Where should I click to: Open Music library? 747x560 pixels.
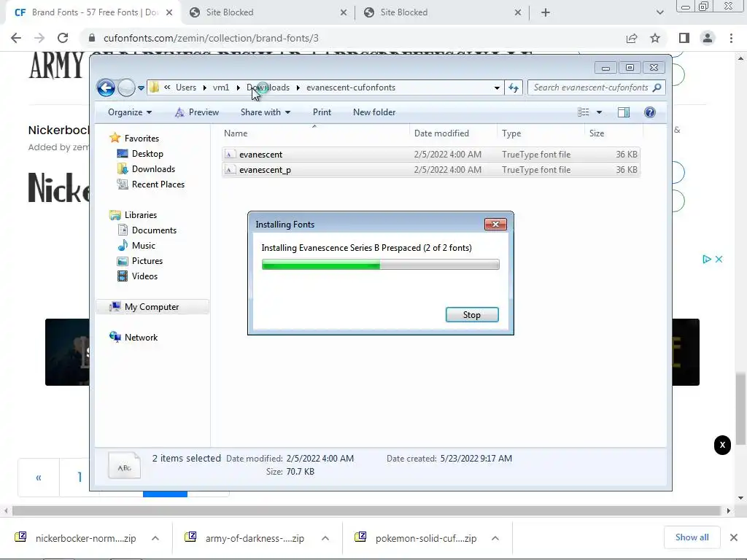coord(144,245)
